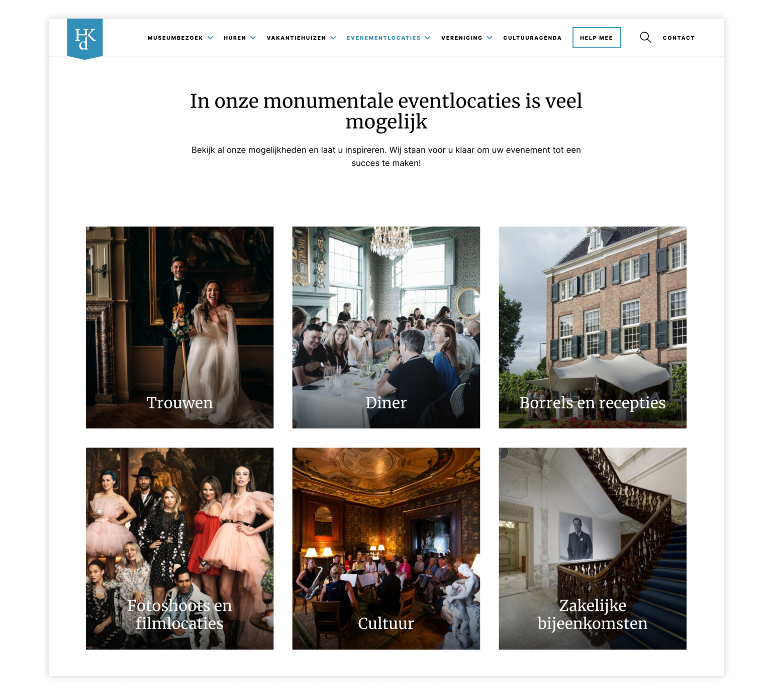772x700 pixels.
Task: Open the Borrels en recepties tile
Action: click(593, 327)
